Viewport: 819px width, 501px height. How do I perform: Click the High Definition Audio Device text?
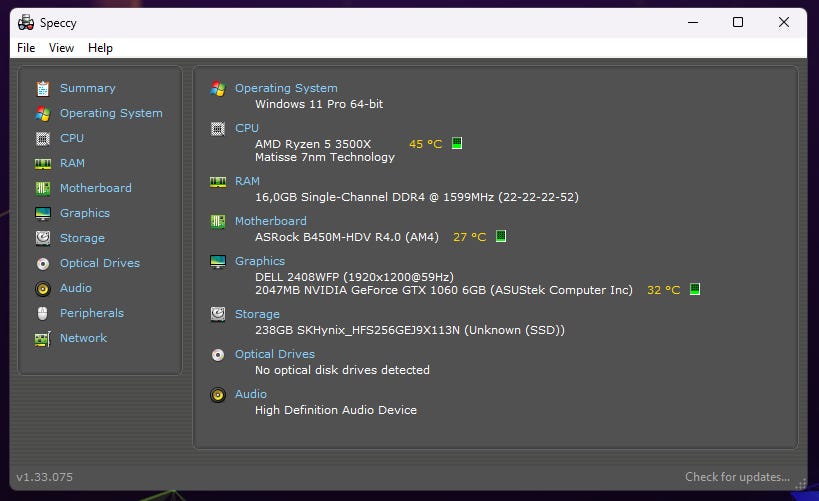[x=336, y=410]
